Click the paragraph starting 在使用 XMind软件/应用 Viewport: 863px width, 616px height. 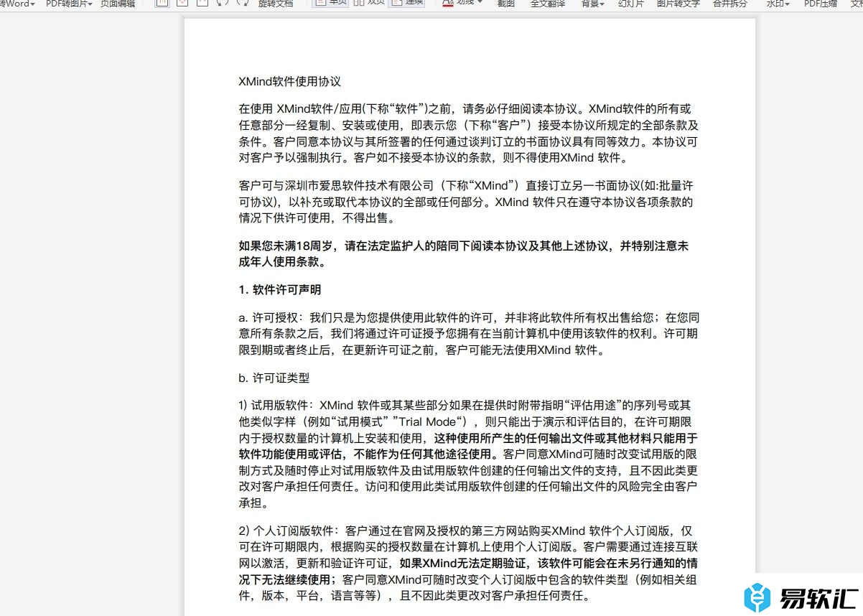tap(468, 134)
